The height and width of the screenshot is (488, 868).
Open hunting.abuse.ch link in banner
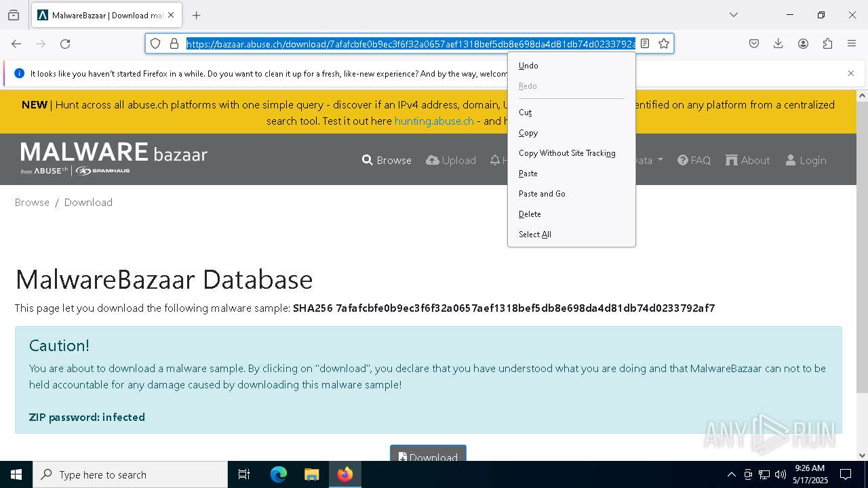pos(434,121)
